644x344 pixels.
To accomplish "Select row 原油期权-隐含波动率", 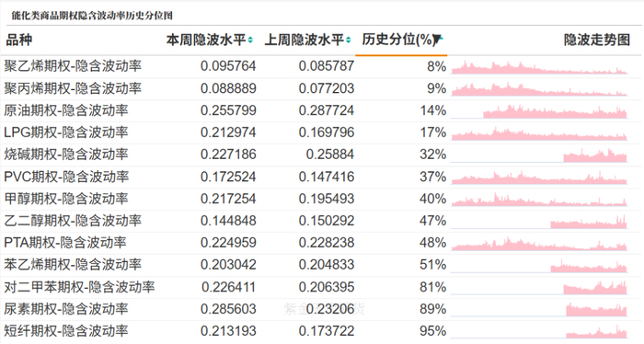I will coord(321,110).
